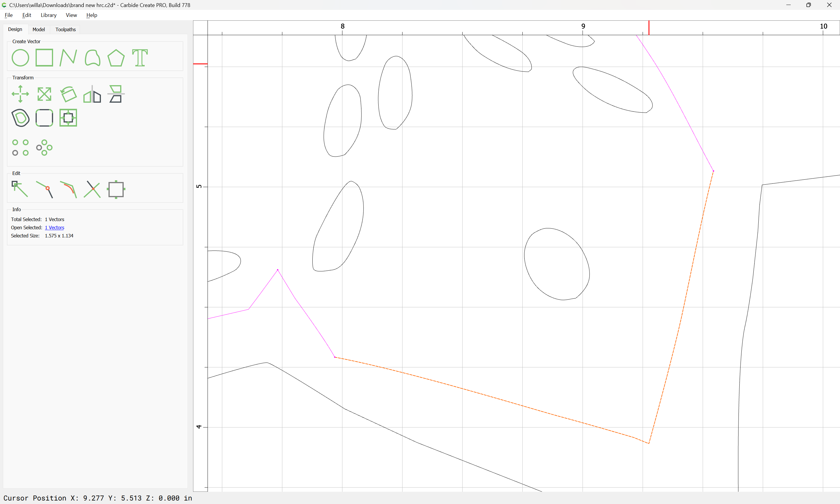840x504 pixels.
Task: Select the Curve tool
Action: [92, 58]
